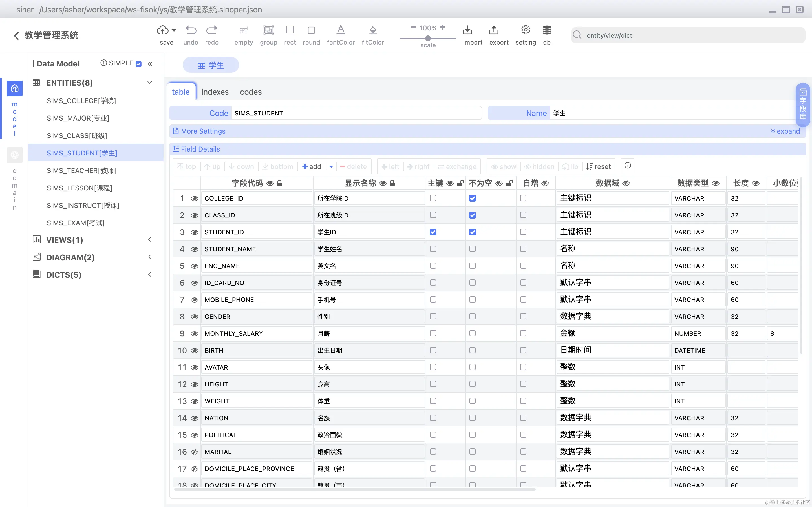Viewport: 812px width, 507px height.
Task: Click the scale slider handle
Action: pyautogui.click(x=428, y=39)
